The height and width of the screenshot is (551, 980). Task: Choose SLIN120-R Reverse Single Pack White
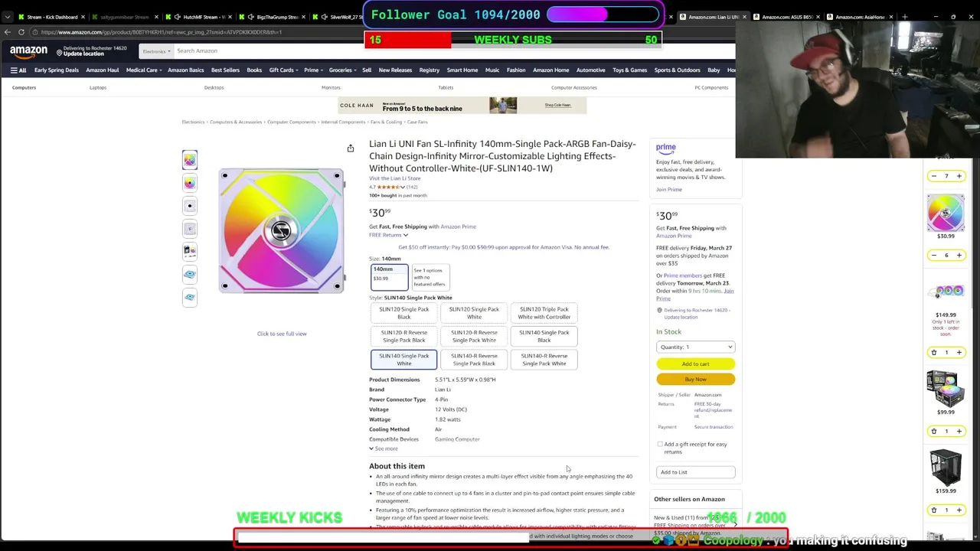(474, 336)
